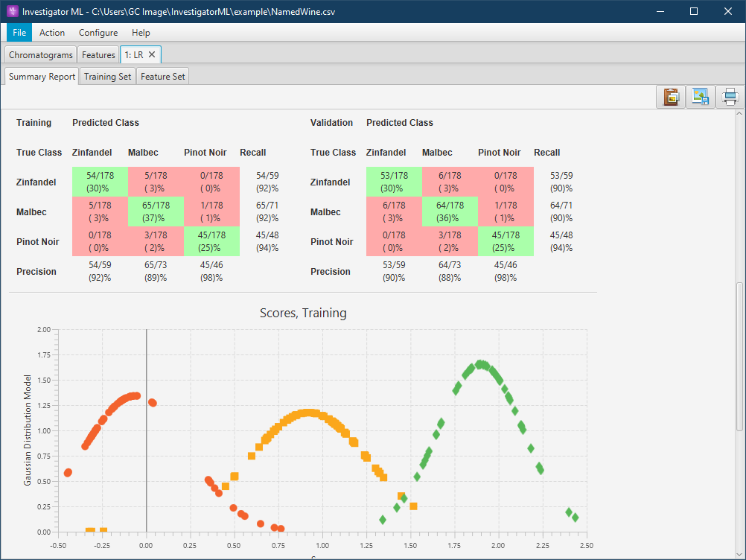This screenshot has width=746, height=560.
Task: Show the Summary Report sub-tab
Action: (x=42, y=77)
